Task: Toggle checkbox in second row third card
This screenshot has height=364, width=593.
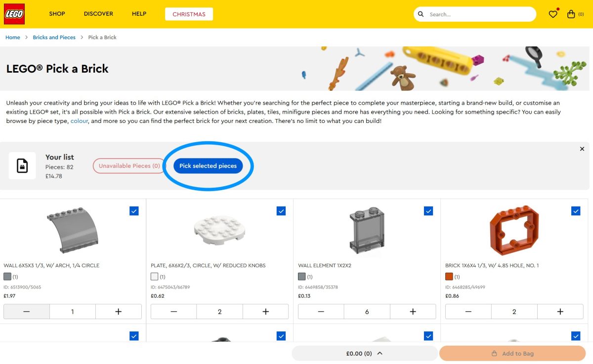Action: [x=428, y=336]
